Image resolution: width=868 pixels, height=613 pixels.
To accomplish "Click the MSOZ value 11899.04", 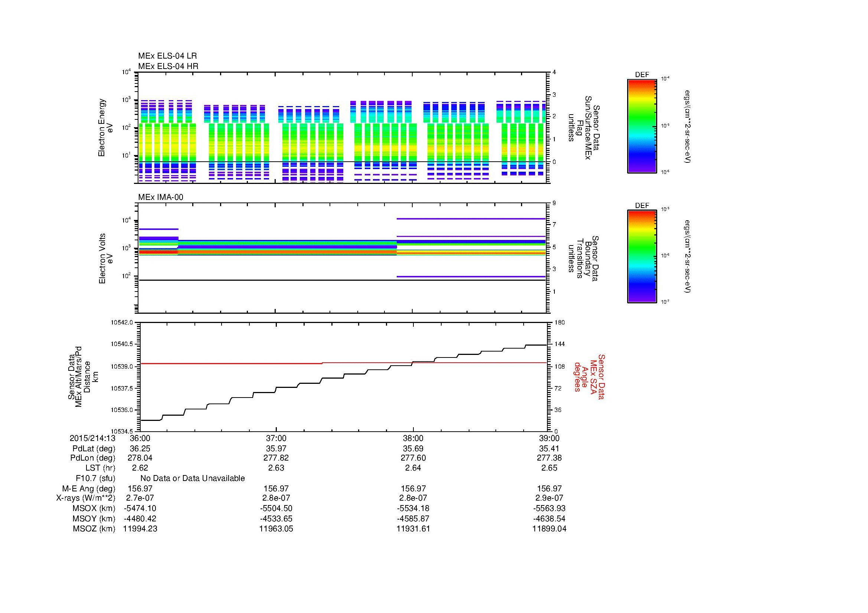I will tap(549, 529).
